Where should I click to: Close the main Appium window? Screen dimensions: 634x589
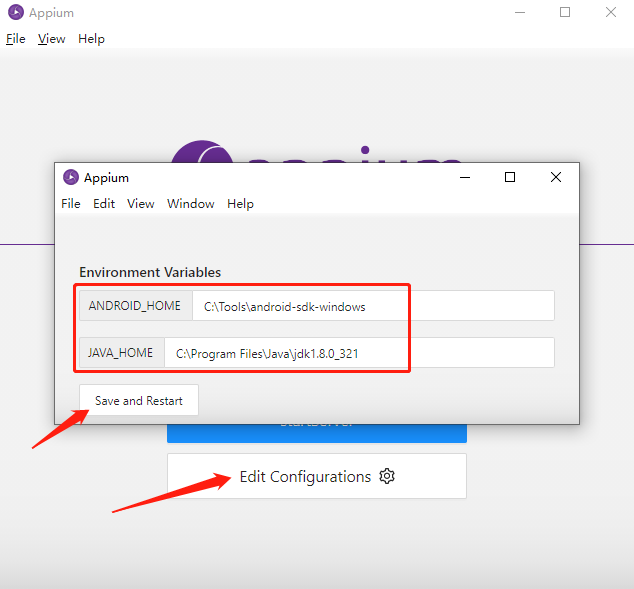pos(611,12)
